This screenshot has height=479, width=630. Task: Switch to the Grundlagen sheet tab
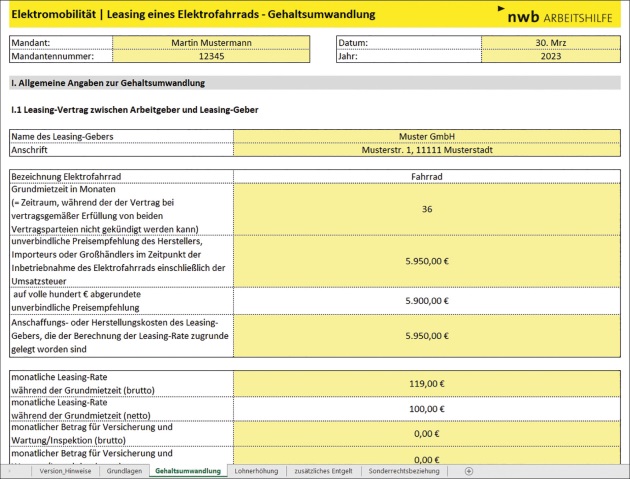pos(124,470)
